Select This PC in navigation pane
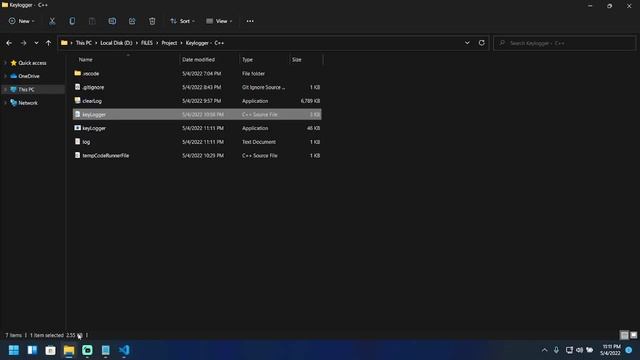The image size is (640, 360). coord(26,89)
